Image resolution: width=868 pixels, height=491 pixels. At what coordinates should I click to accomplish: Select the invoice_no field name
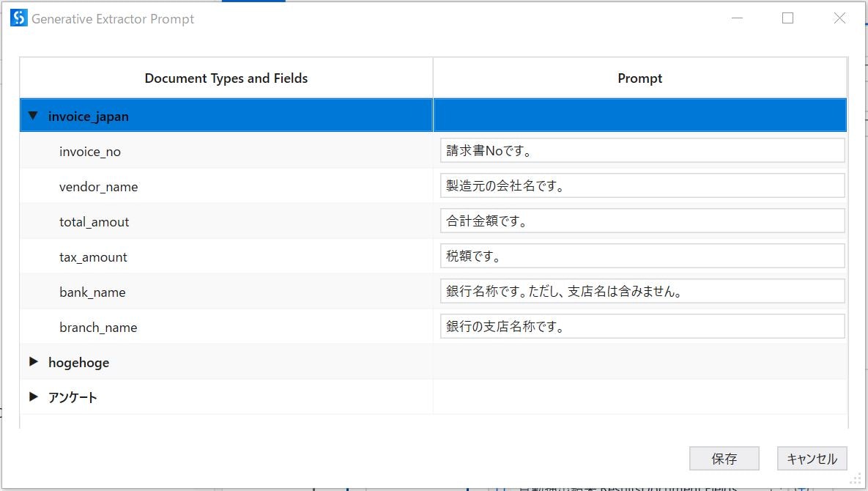(x=89, y=152)
